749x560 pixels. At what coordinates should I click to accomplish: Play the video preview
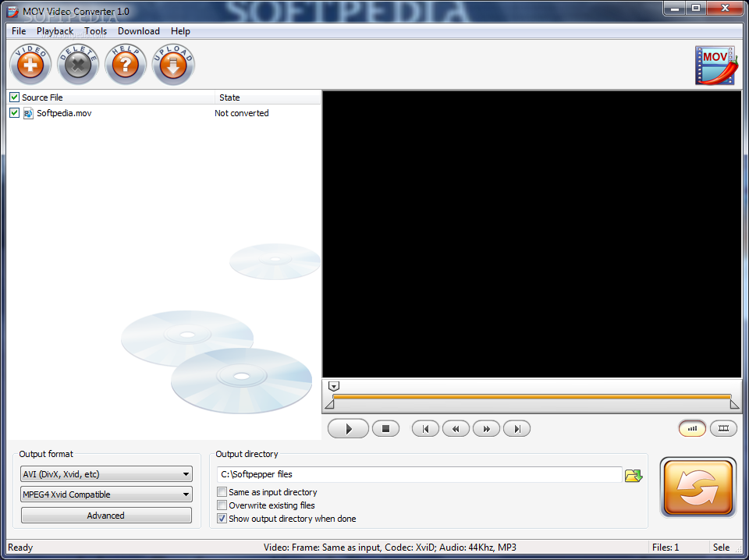click(x=348, y=429)
